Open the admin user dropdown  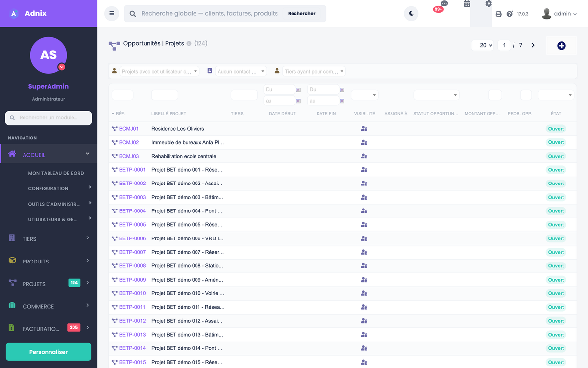[560, 14]
